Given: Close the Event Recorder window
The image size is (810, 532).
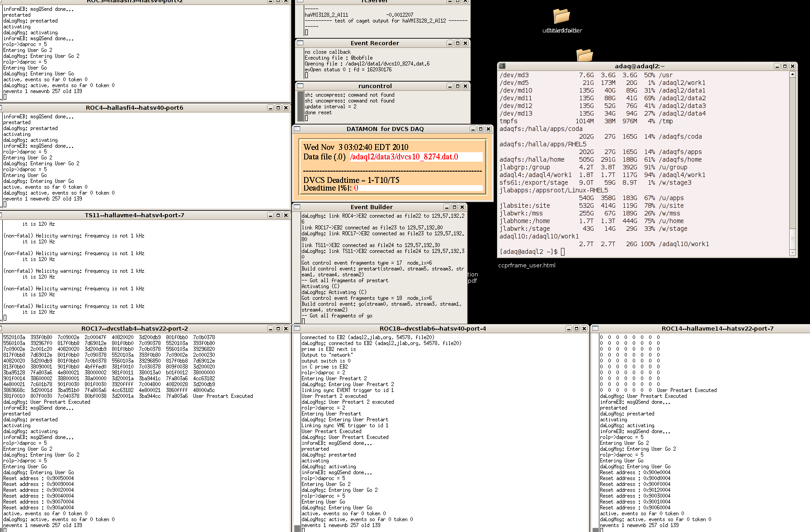Looking at the screenshot, I should click(465, 43).
